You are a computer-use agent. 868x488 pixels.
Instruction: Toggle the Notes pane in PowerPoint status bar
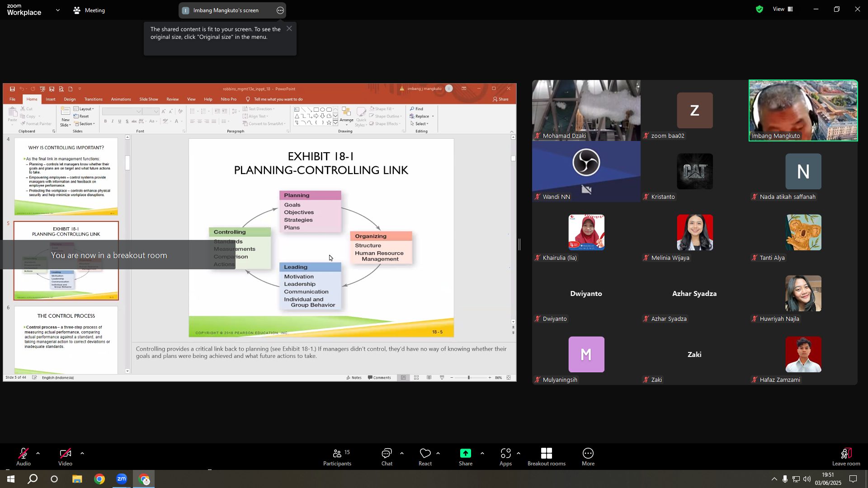click(x=354, y=378)
